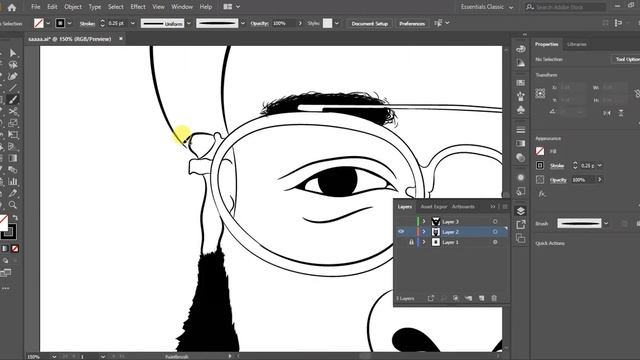
Task: Switch to the Artboards tab
Action: pyautogui.click(x=463, y=207)
